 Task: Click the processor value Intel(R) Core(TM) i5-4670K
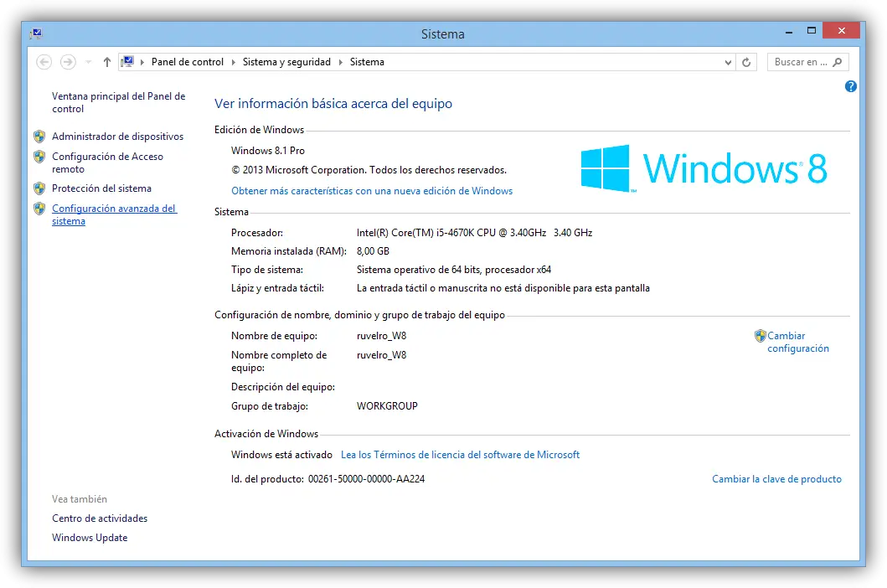pos(474,233)
